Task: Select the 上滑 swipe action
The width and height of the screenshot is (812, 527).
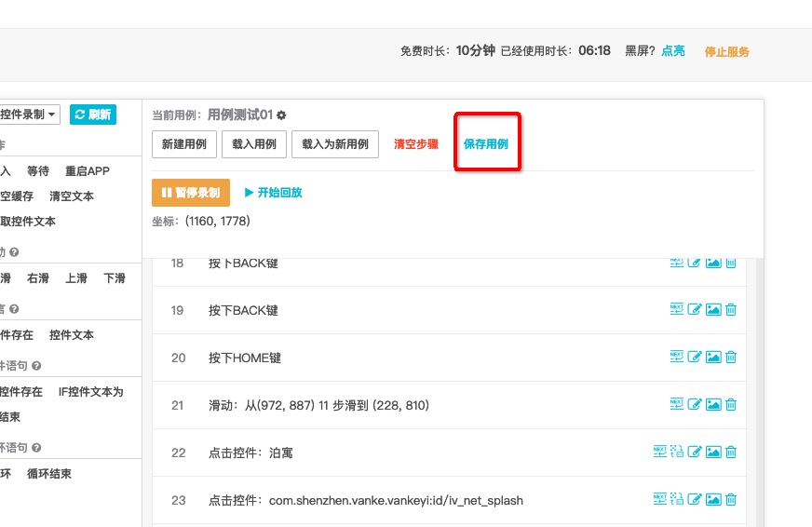Action: point(76,278)
